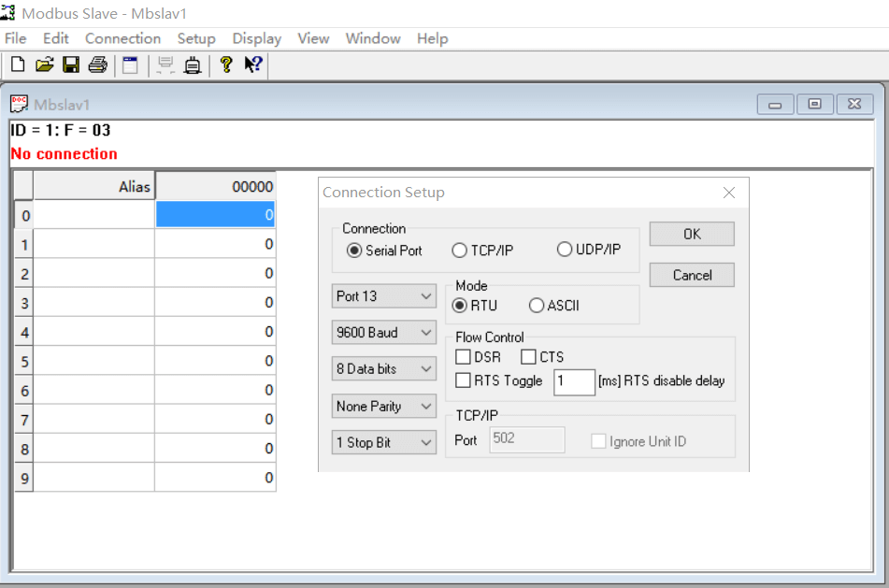The height and width of the screenshot is (588, 889).
Task: Click the Alias cell in row 3
Action: (94, 303)
